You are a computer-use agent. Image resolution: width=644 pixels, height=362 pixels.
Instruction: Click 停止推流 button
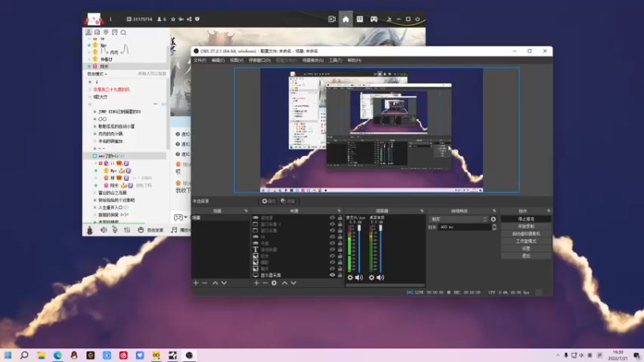pos(526,219)
